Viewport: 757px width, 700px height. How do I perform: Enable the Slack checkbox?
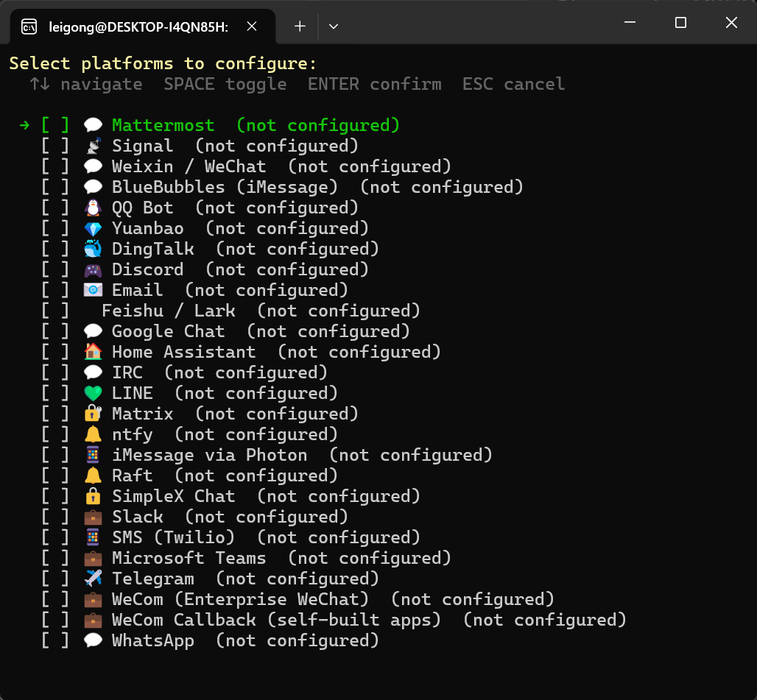(55, 517)
